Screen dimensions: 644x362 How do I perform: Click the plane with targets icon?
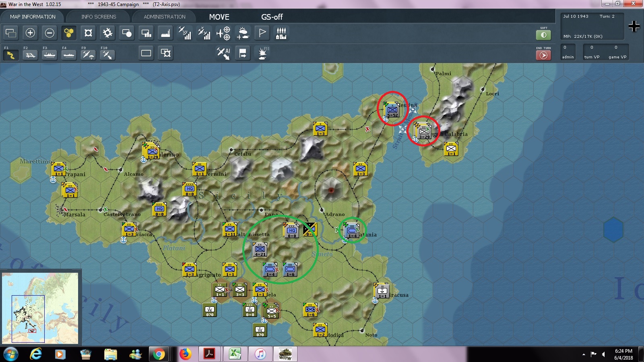(223, 33)
